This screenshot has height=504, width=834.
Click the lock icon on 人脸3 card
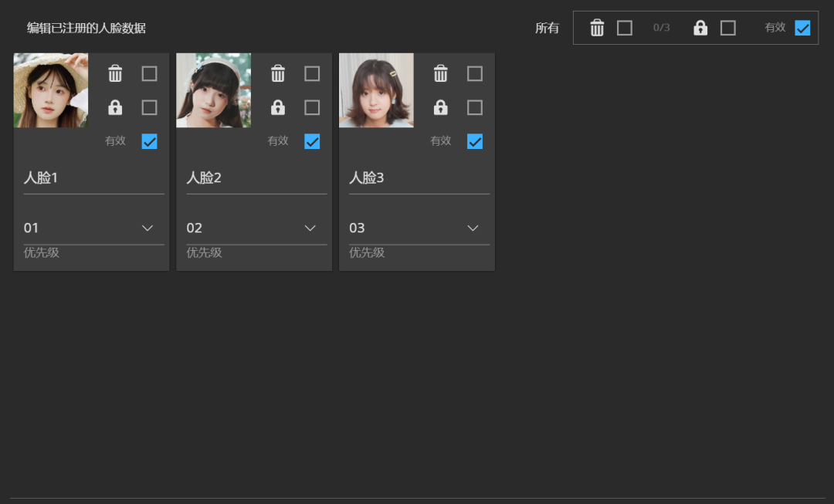click(x=441, y=107)
